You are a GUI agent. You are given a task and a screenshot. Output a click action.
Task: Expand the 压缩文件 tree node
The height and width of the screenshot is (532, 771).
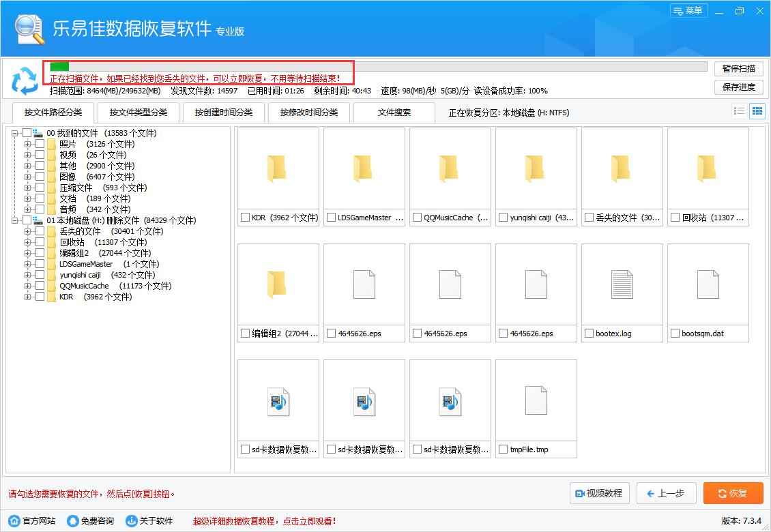point(28,188)
